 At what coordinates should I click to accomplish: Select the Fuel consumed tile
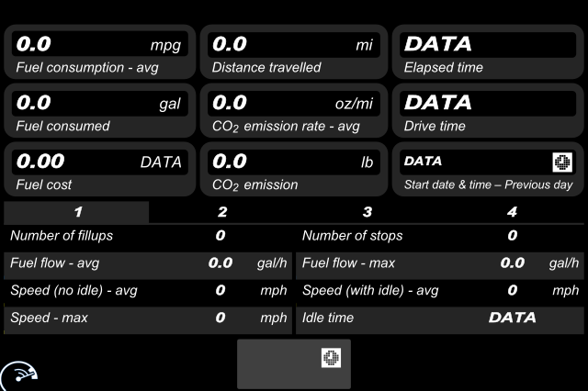[x=100, y=110]
